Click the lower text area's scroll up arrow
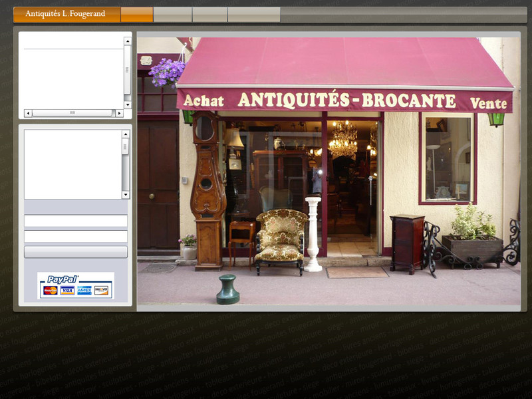The height and width of the screenshot is (399, 532). pos(126,134)
